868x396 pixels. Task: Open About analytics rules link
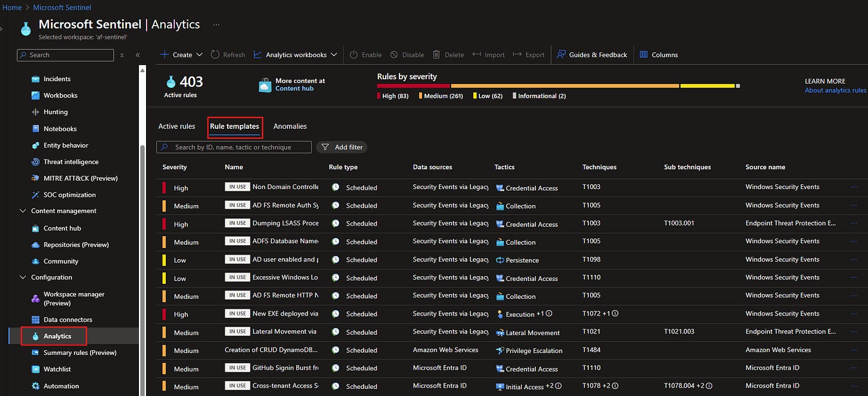pyautogui.click(x=835, y=91)
